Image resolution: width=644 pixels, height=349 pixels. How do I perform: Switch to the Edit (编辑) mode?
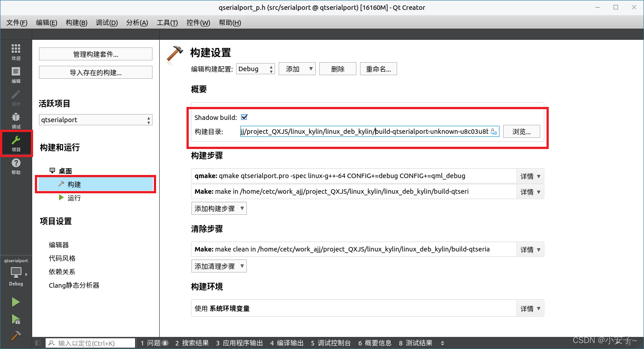point(16,75)
